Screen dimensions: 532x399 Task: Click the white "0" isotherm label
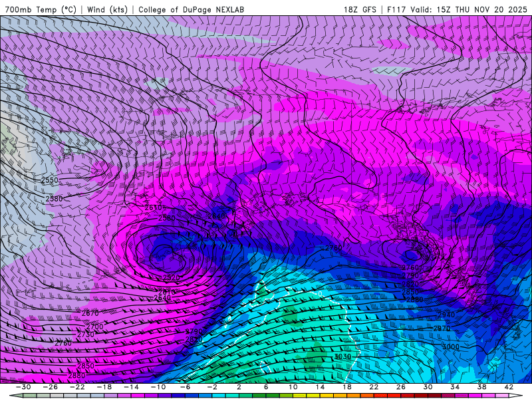click(x=321, y=294)
